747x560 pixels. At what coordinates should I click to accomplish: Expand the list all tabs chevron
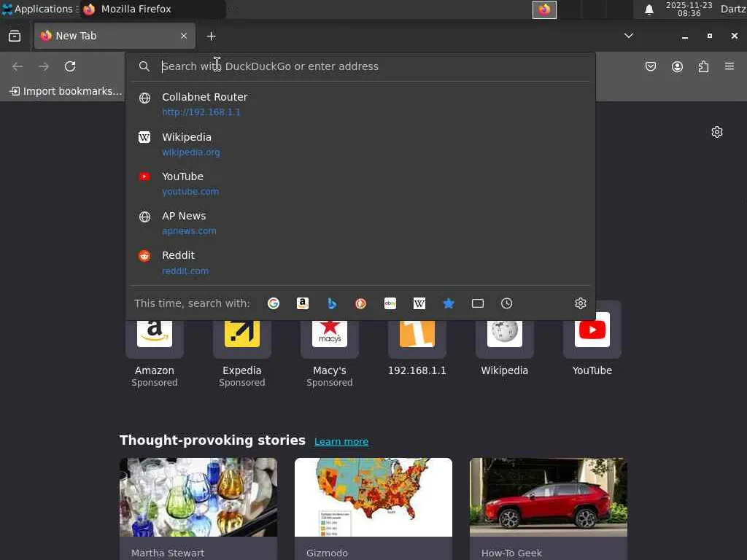629,36
